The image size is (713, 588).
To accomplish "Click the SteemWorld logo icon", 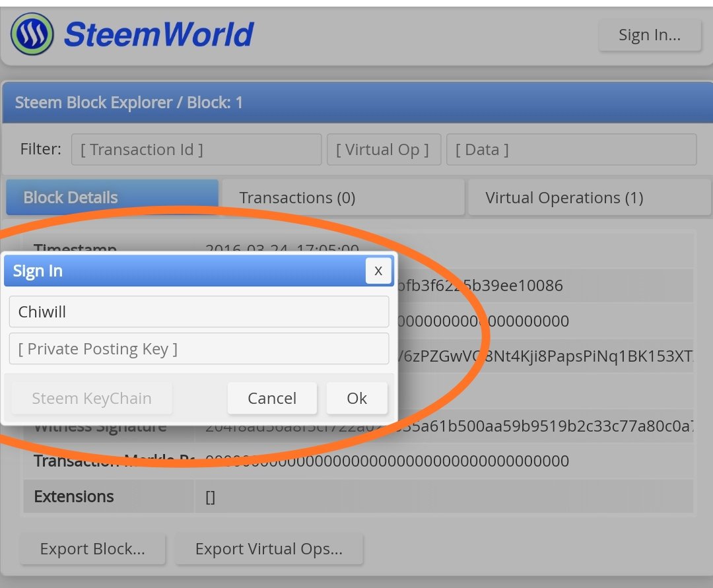I will click(x=32, y=34).
